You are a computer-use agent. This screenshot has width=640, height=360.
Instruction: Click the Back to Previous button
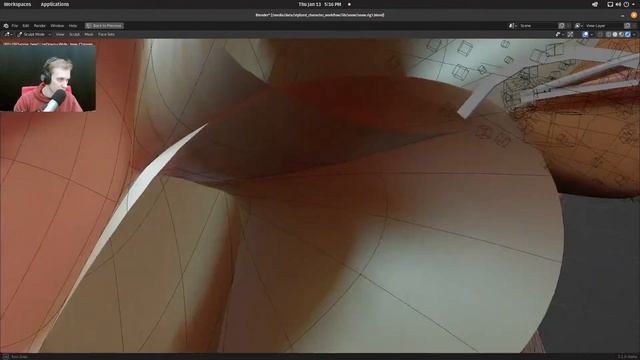(x=104, y=26)
